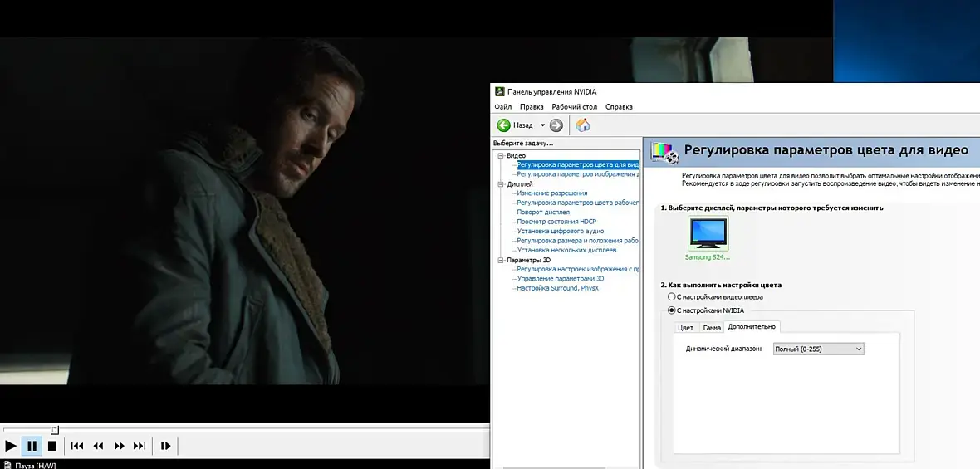Screen dimensions: 980x469
Task: Switch to the Гамма tab
Action: (711, 327)
